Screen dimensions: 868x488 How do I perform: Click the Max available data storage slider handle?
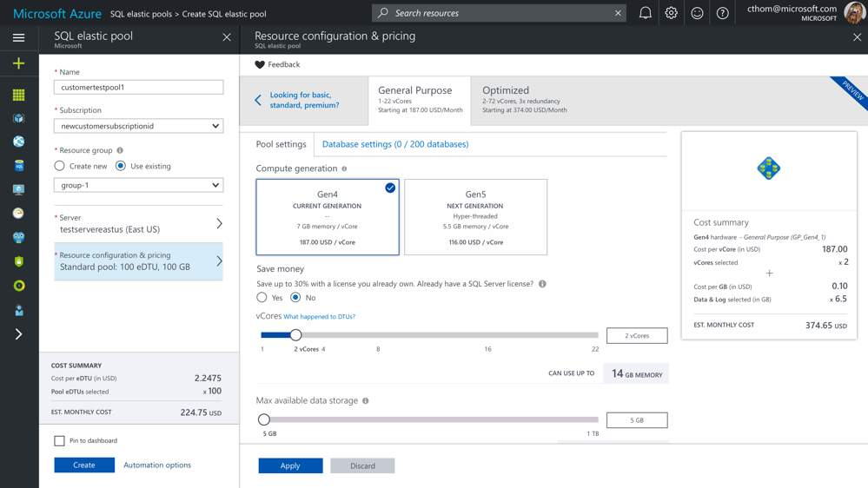tap(264, 419)
